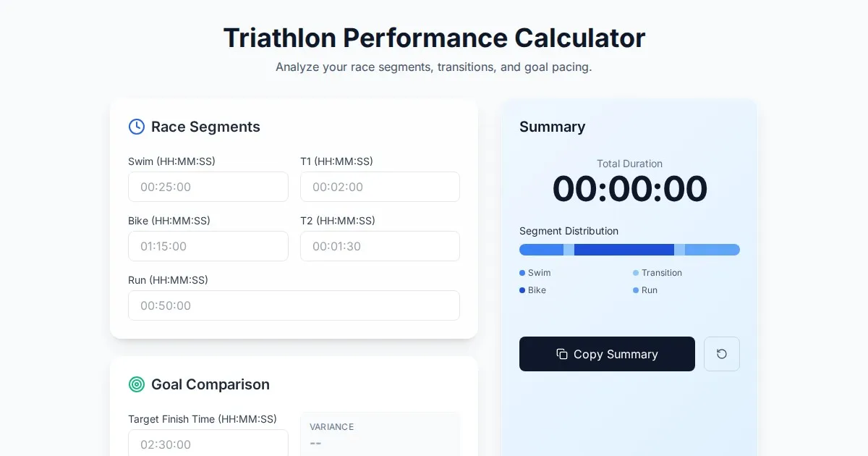Click the target icon beside Goal Comparison

(x=137, y=384)
